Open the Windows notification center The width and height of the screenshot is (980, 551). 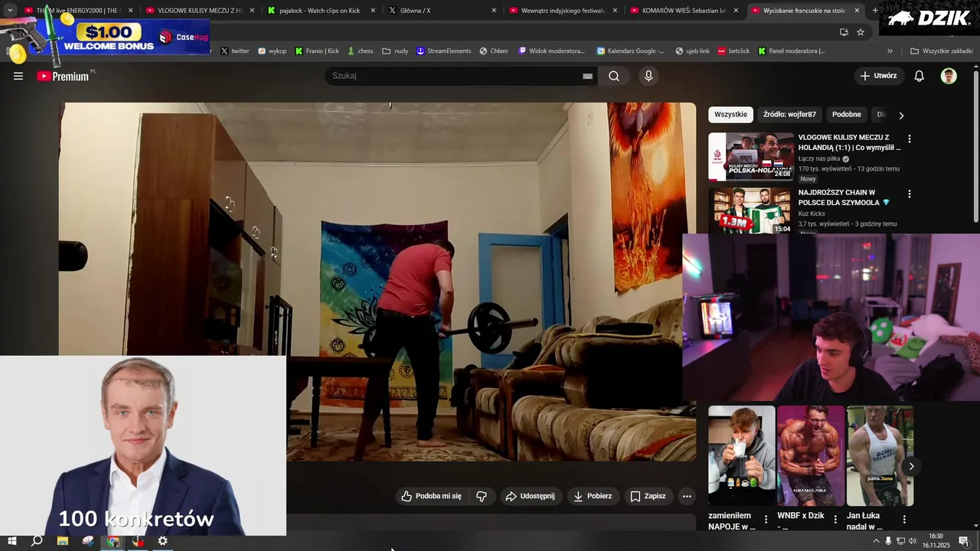point(965,541)
